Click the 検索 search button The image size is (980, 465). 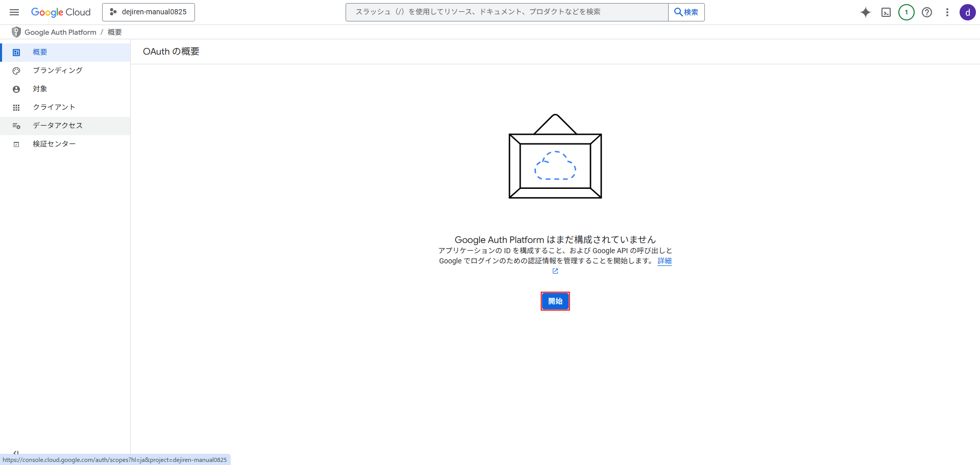[686, 12]
